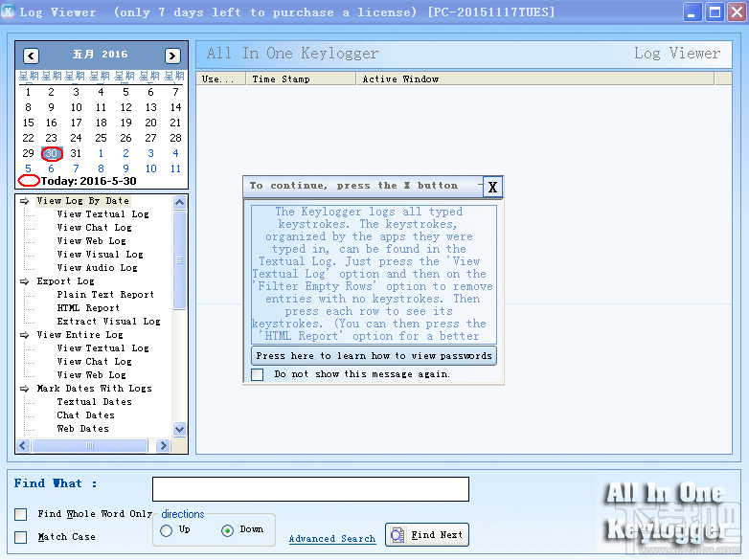Minimize the Log Viewer window
This screenshot has width=749, height=560.
pyautogui.click(x=692, y=11)
